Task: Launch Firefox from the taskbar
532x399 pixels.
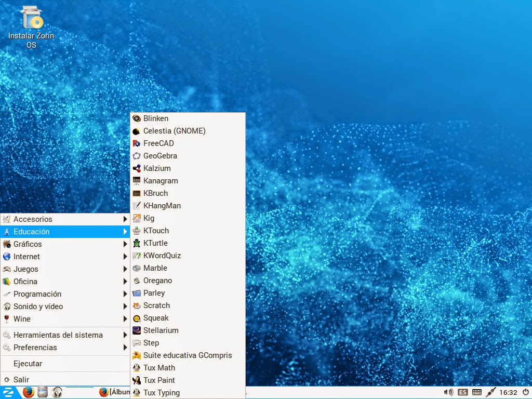Action: 29,392
